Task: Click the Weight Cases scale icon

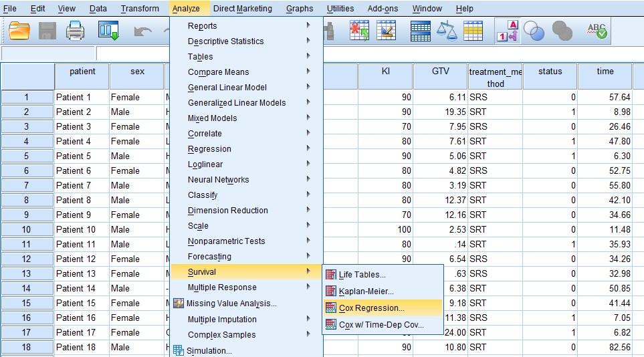Action: [x=447, y=31]
